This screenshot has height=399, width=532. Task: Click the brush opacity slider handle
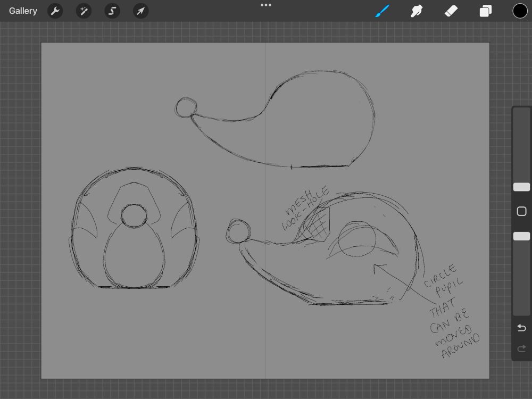point(521,236)
